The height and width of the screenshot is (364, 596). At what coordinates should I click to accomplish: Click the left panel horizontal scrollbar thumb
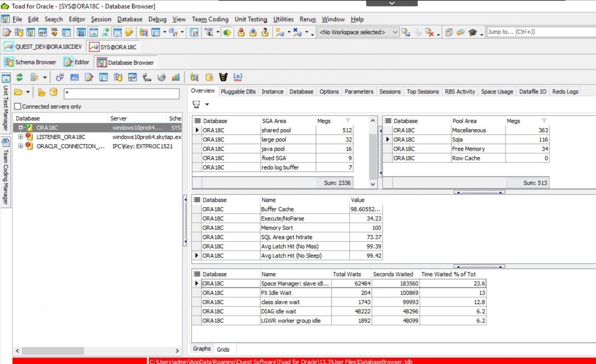pyautogui.click(x=53, y=351)
